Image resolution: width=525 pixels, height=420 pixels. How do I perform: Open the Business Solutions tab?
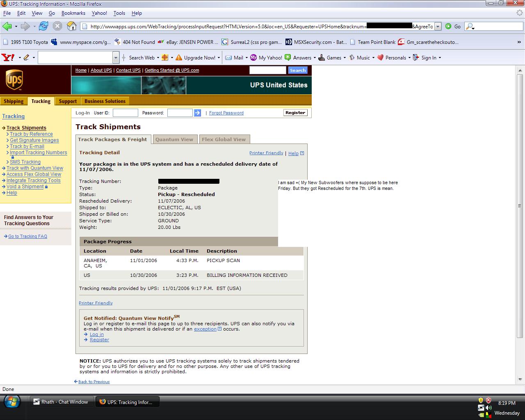[105, 101]
